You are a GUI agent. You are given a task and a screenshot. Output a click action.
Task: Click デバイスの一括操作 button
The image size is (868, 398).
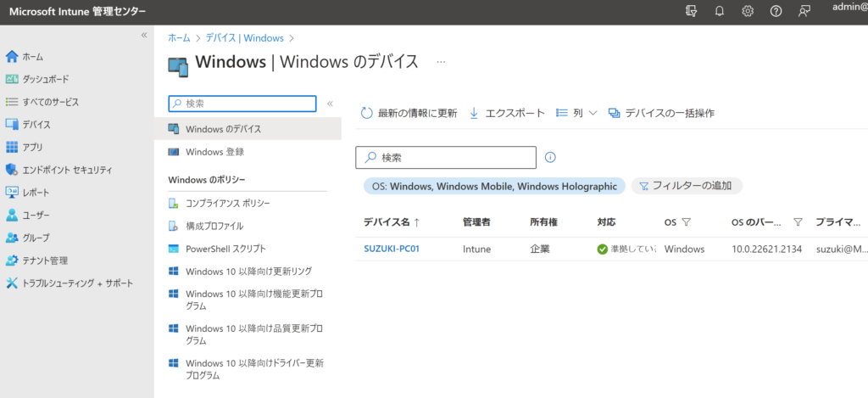(x=661, y=113)
